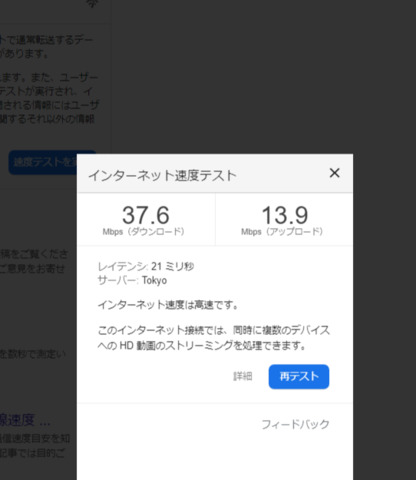Select the 37.6 download speed value
Viewport: 416px width, 480px height.
click(x=146, y=215)
